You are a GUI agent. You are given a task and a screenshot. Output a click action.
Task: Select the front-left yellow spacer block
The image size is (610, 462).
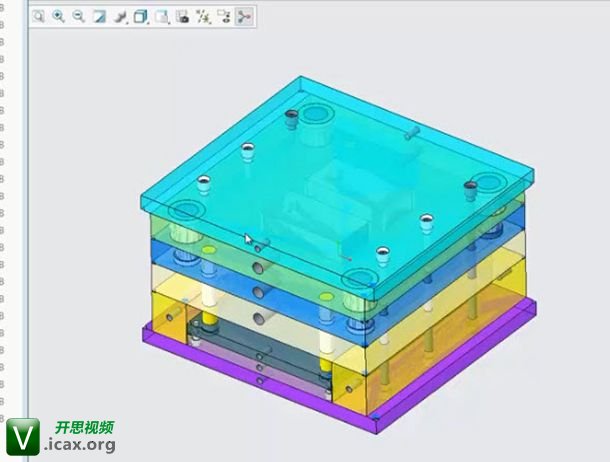tap(168, 317)
